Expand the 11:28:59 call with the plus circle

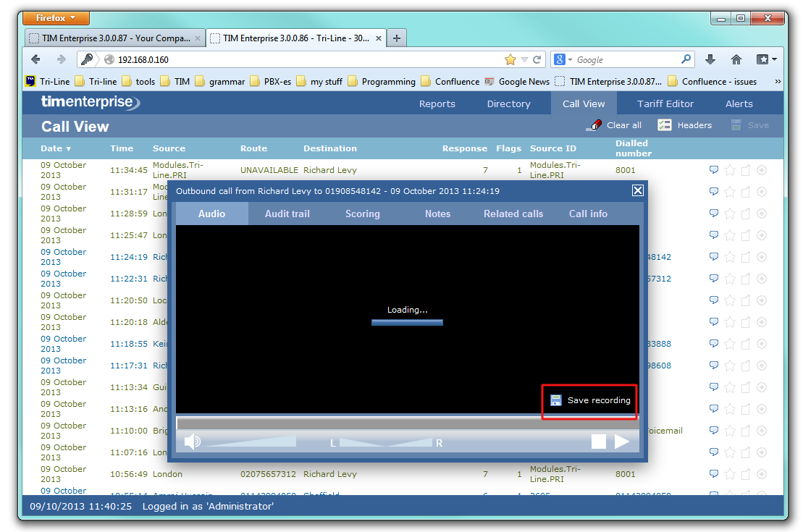coord(762,214)
